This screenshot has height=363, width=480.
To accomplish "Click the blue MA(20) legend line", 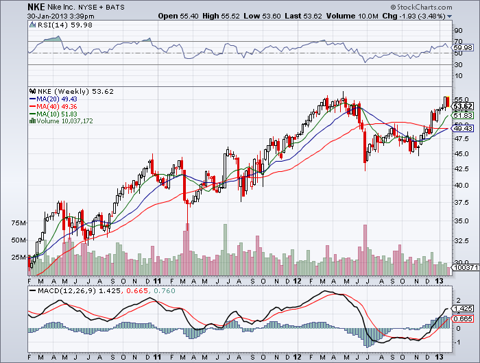I will [x=33, y=99].
